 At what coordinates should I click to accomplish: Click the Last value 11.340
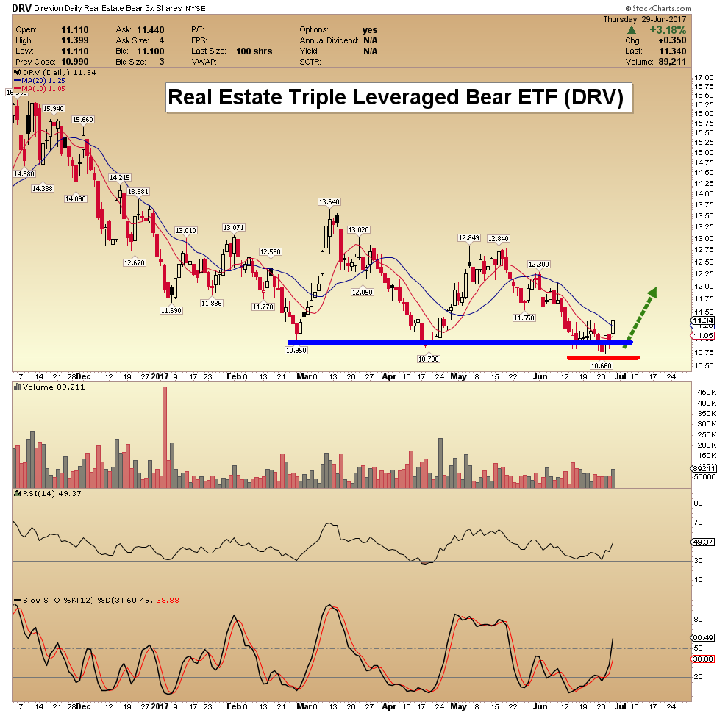pyautogui.click(x=672, y=51)
